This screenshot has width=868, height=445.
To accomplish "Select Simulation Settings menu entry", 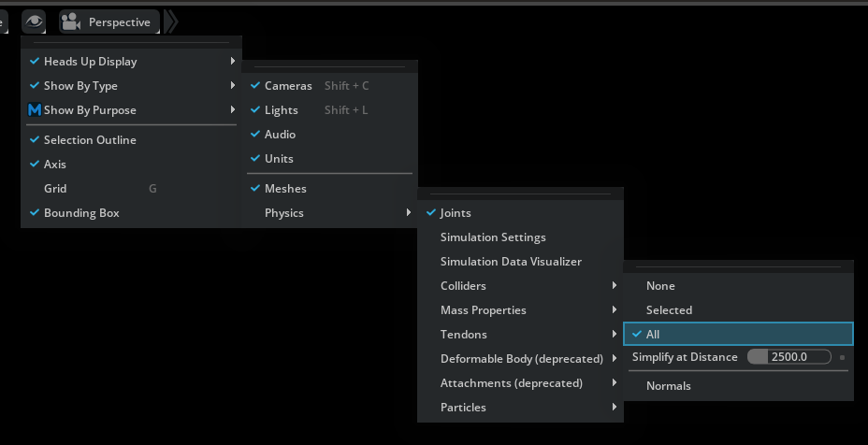I will coord(493,237).
